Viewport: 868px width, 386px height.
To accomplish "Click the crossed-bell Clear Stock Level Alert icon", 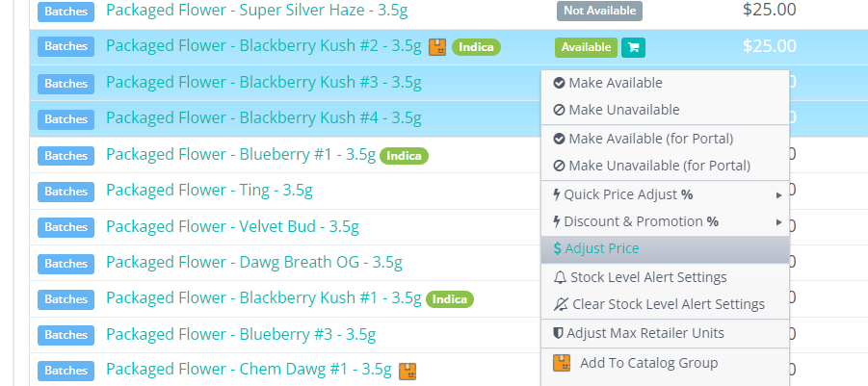I will point(561,304).
